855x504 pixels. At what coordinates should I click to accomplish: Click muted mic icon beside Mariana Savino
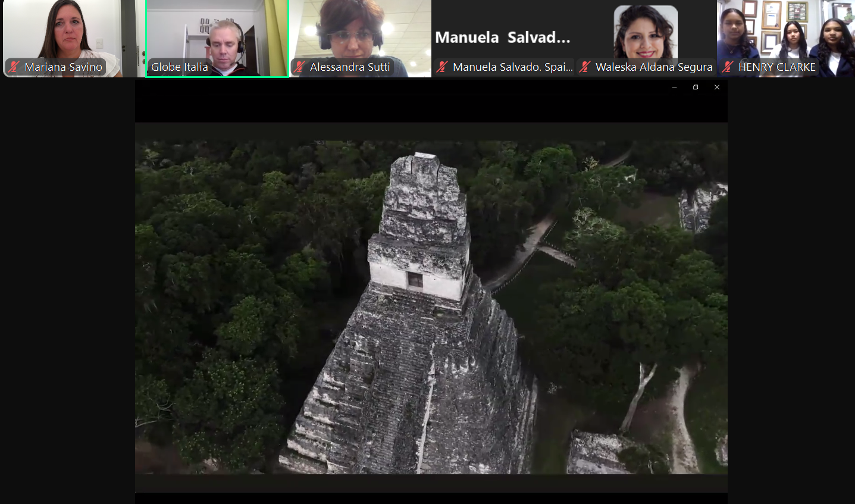coord(14,67)
